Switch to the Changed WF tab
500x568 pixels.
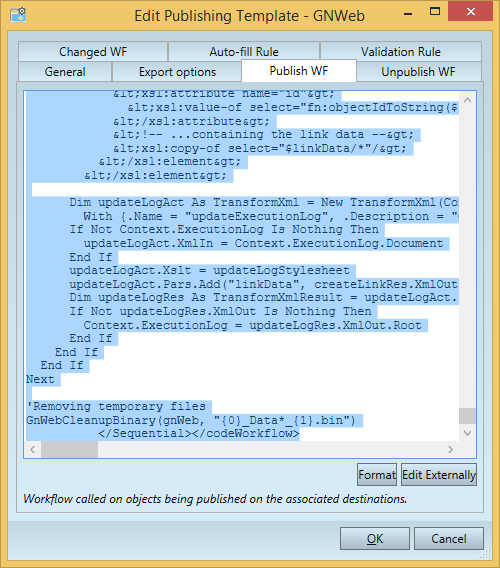pyautogui.click(x=93, y=51)
